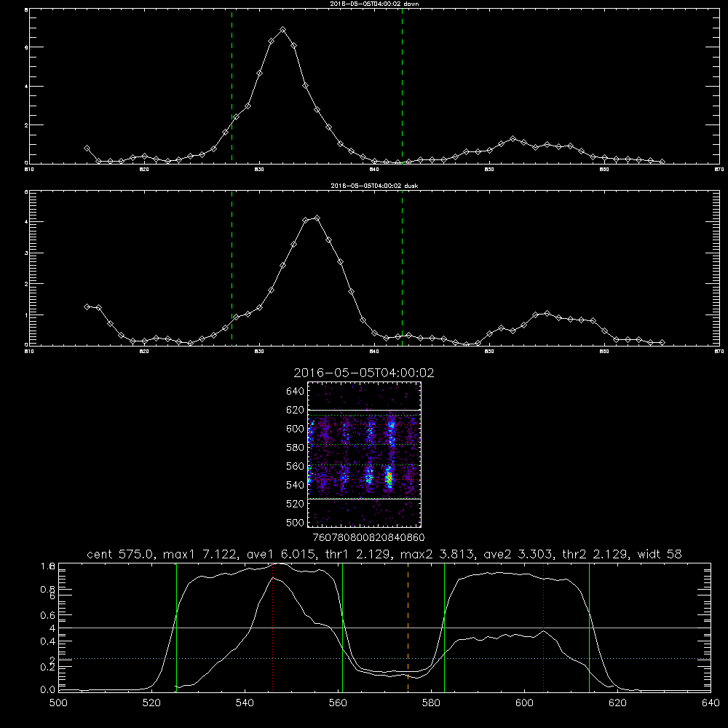Click the green vertical line near 561 in bottom plot

[343, 628]
